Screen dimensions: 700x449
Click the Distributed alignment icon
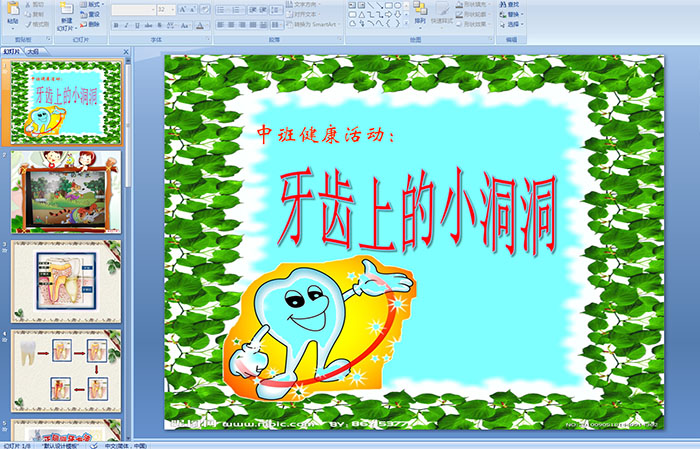[x=263, y=25]
